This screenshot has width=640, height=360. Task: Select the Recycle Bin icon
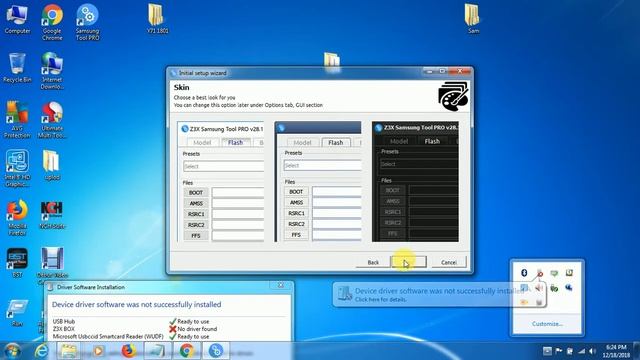pyautogui.click(x=17, y=68)
